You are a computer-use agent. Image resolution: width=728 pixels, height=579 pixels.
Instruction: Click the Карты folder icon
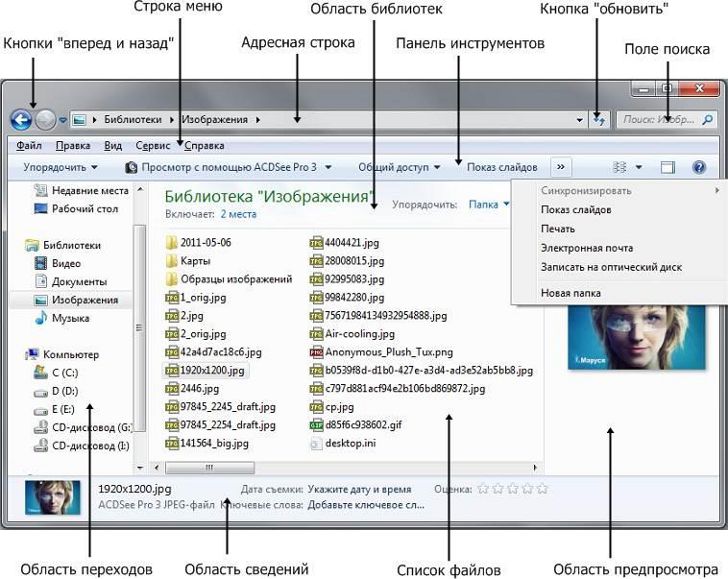click(171, 261)
